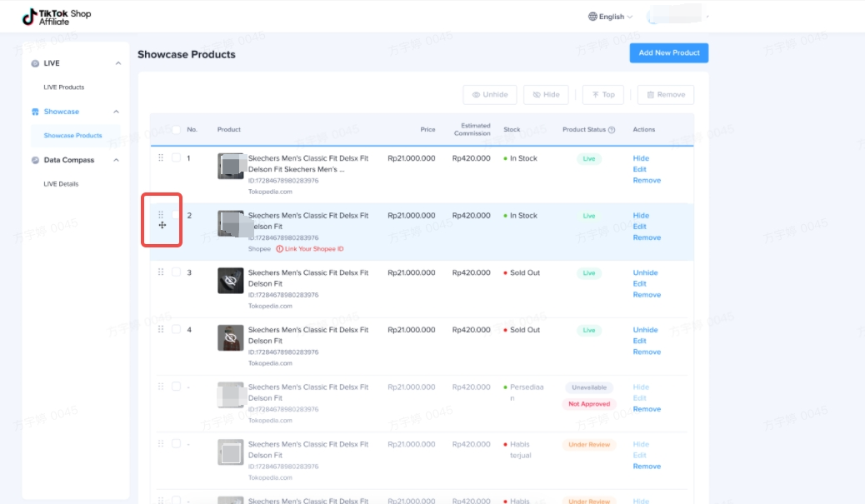Click the Add New Product button
Image resolution: width=865 pixels, height=504 pixels.
(668, 53)
